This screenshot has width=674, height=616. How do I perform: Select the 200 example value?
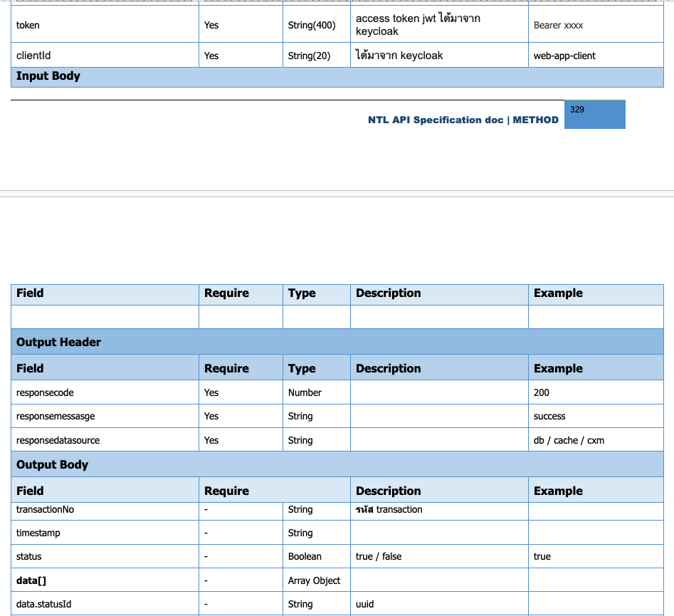click(x=542, y=392)
